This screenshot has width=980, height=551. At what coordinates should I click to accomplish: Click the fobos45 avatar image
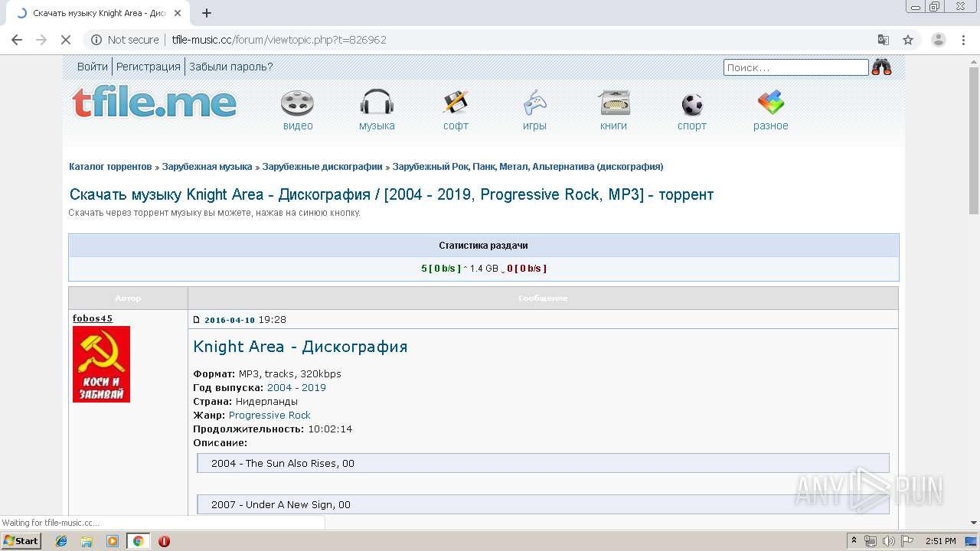tap(101, 364)
